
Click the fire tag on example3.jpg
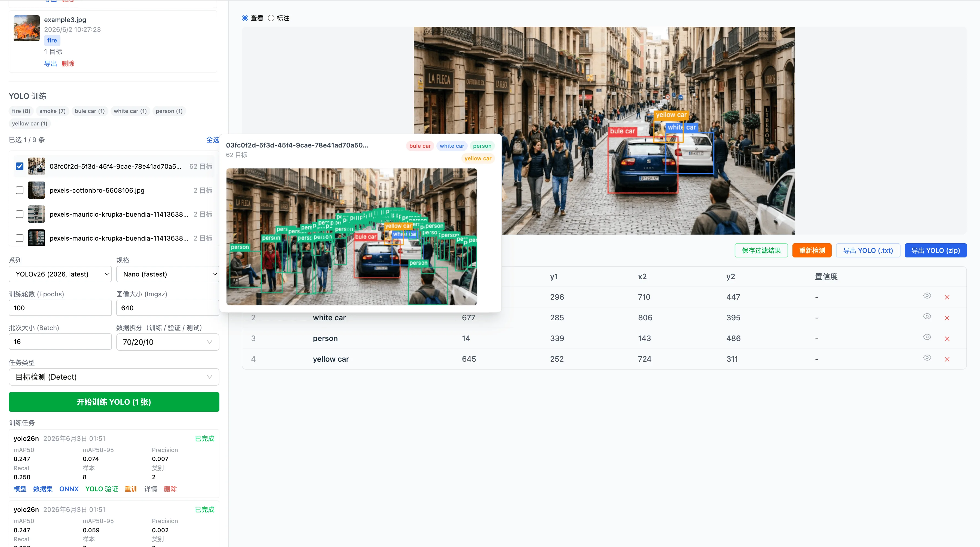pyautogui.click(x=52, y=40)
